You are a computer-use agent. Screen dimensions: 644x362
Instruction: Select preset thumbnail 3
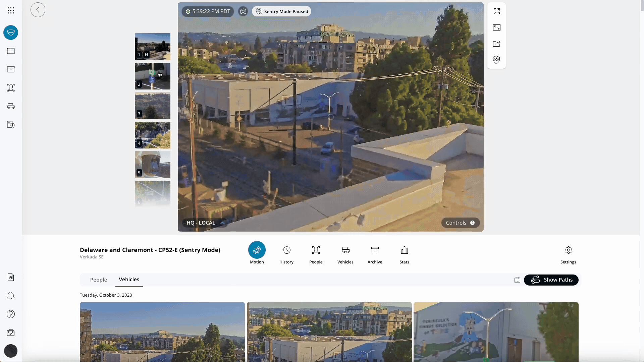(x=153, y=106)
